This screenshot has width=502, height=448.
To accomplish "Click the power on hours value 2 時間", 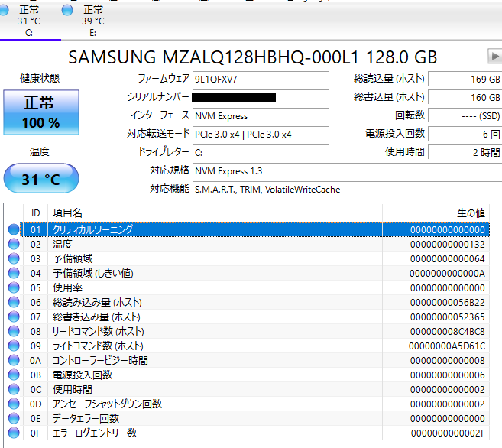I will click(x=465, y=152).
